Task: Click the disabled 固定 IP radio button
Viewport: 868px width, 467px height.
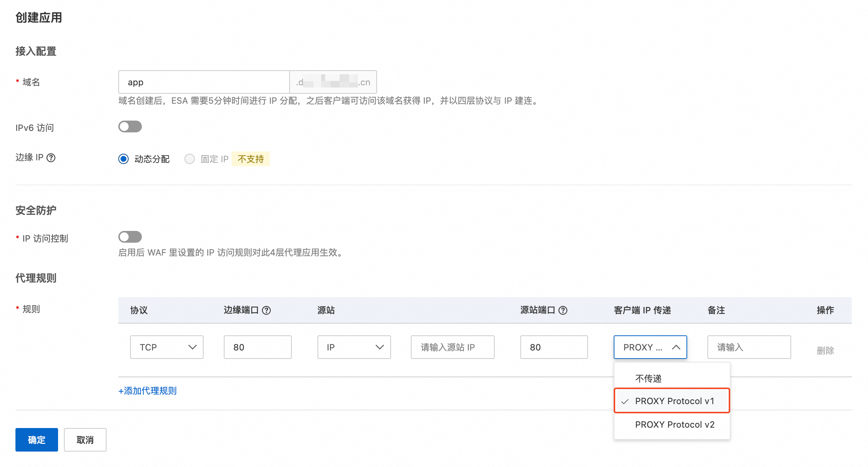Action: (x=190, y=159)
